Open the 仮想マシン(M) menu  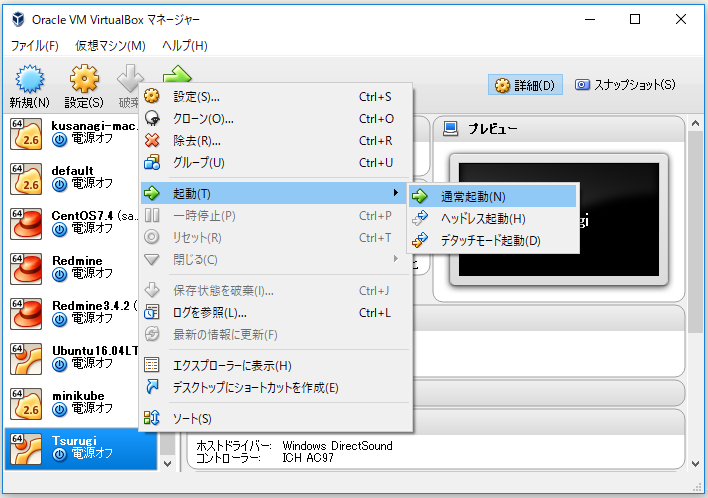[x=110, y=46]
